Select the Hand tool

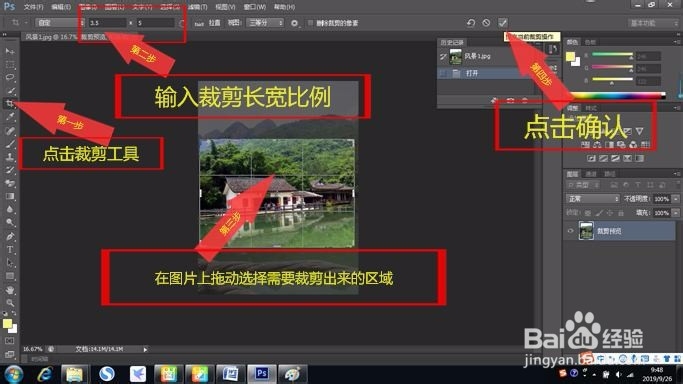(x=10, y=290)
